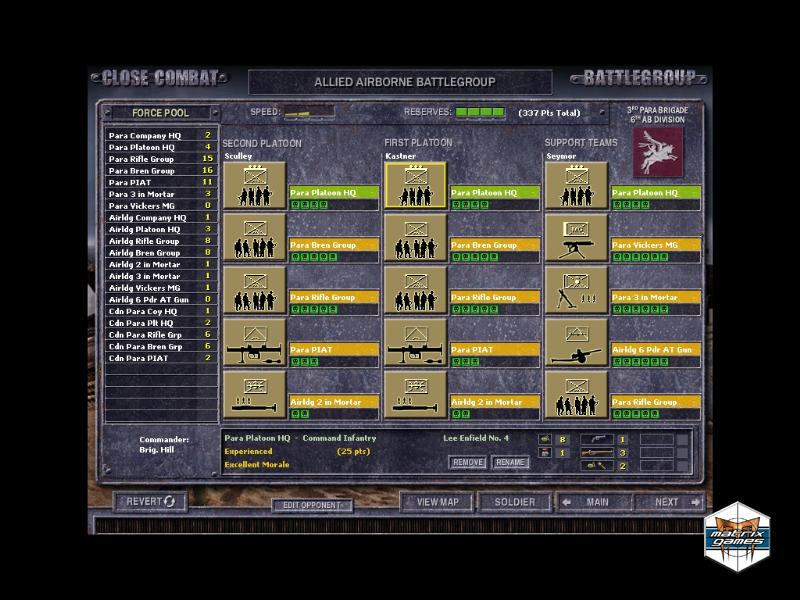Image resolution: width=800 pixels, height=600 pixels.
Task: Click the Edit Opponent button
Action: 312,506
